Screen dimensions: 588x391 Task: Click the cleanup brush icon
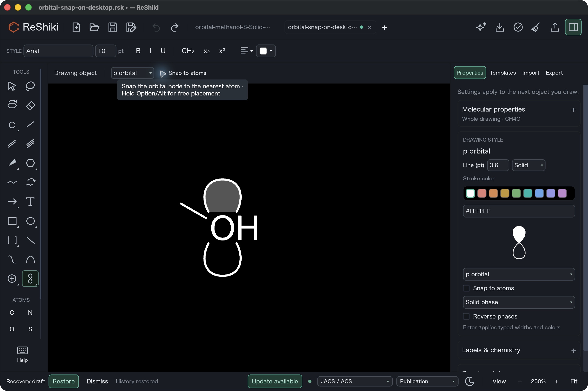[536, 27]
